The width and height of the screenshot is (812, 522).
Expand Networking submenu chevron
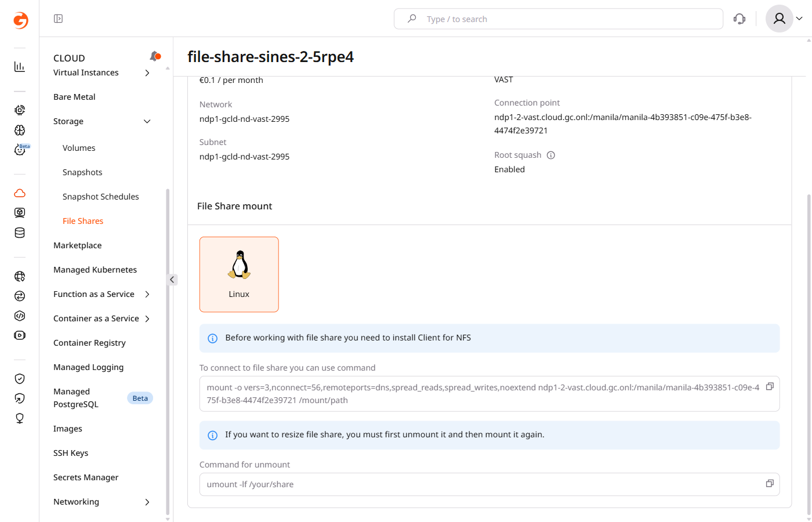tap(147, 502)
